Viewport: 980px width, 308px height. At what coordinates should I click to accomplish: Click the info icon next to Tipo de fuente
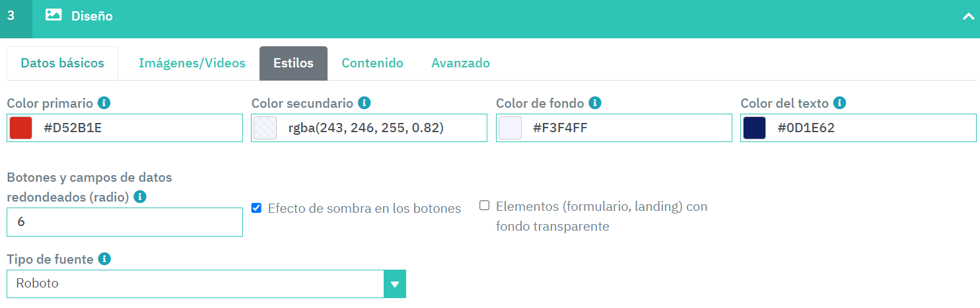coord(104,259)
